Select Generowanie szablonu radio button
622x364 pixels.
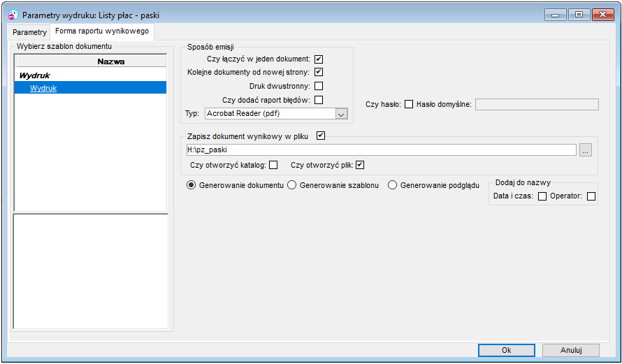click(292, 185)
